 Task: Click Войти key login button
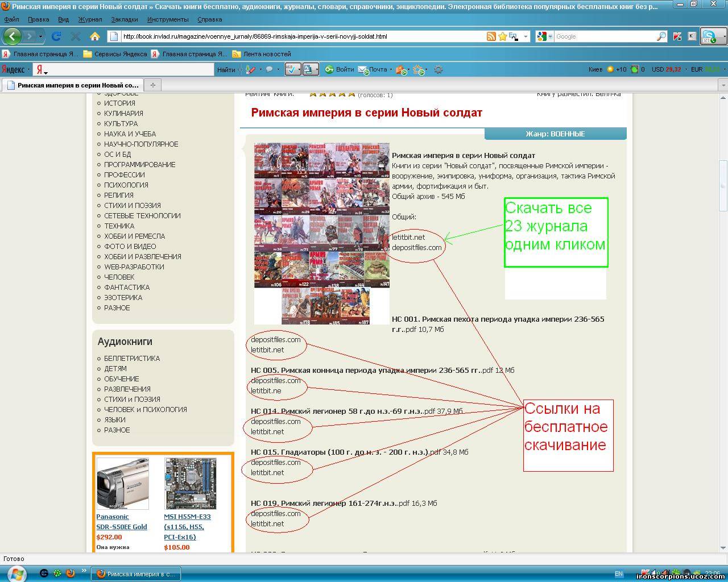[x=340, y=69]
